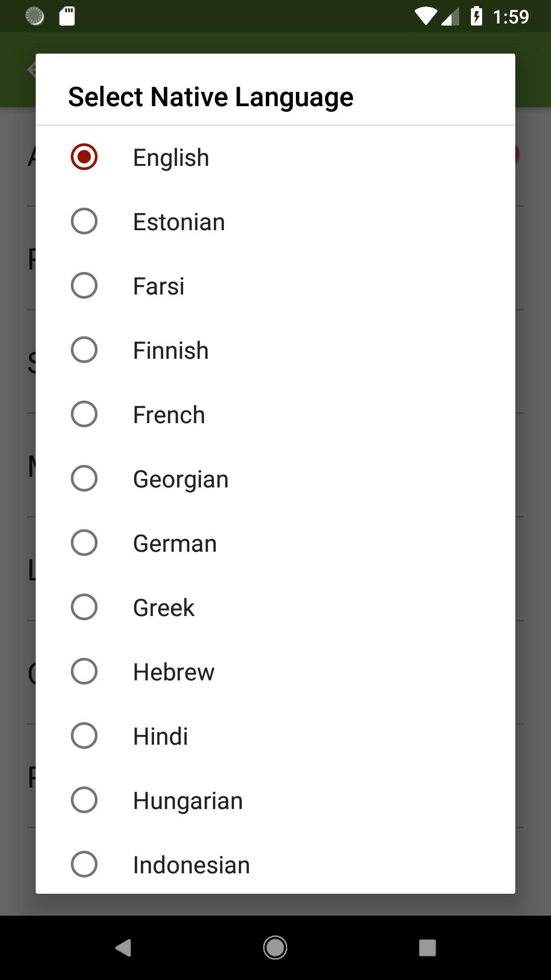Open recent apps square icon
The height and width of the screenshot is (980, 551).
(428, 948)
